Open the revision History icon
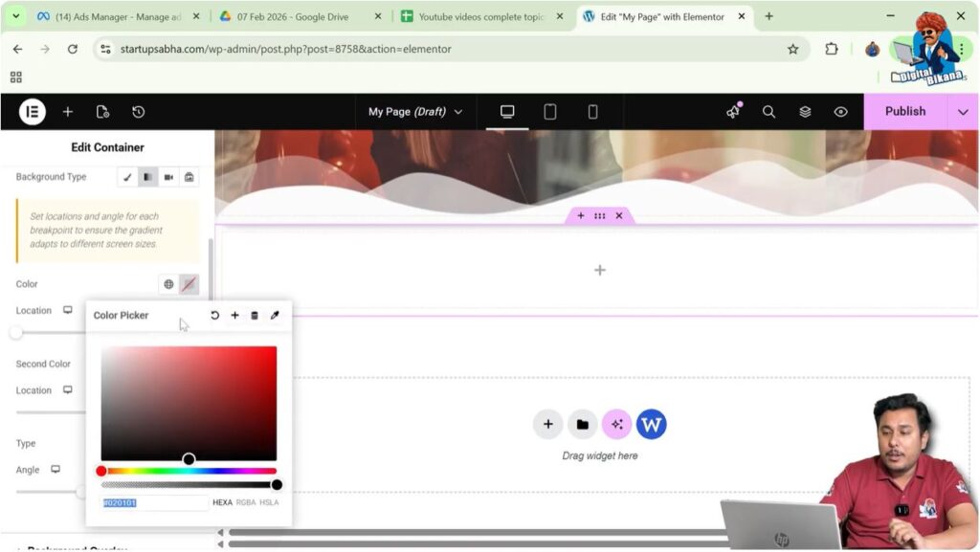Viewport: 980px width, 552px height. [x=138, y=112]
